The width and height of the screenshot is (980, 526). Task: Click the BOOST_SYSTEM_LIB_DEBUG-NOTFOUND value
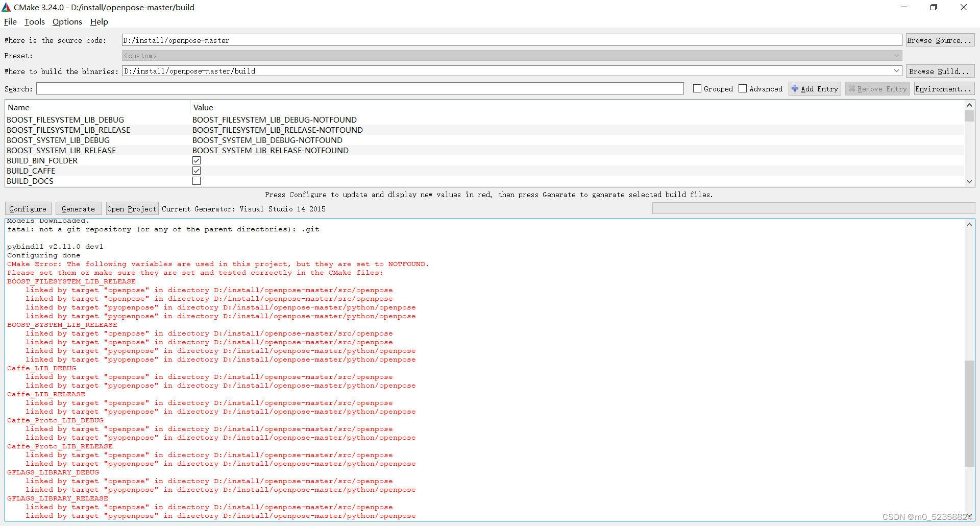point(267,140)
